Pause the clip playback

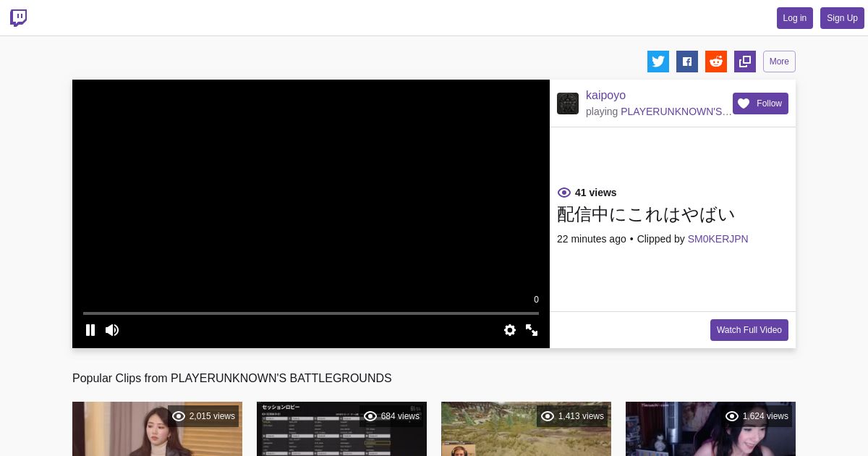(x=90, y=330)
